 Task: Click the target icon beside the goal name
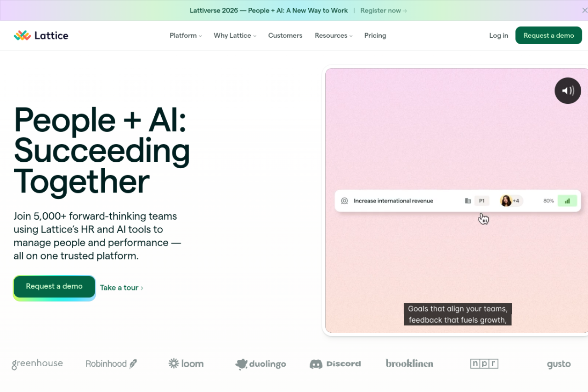345,201
